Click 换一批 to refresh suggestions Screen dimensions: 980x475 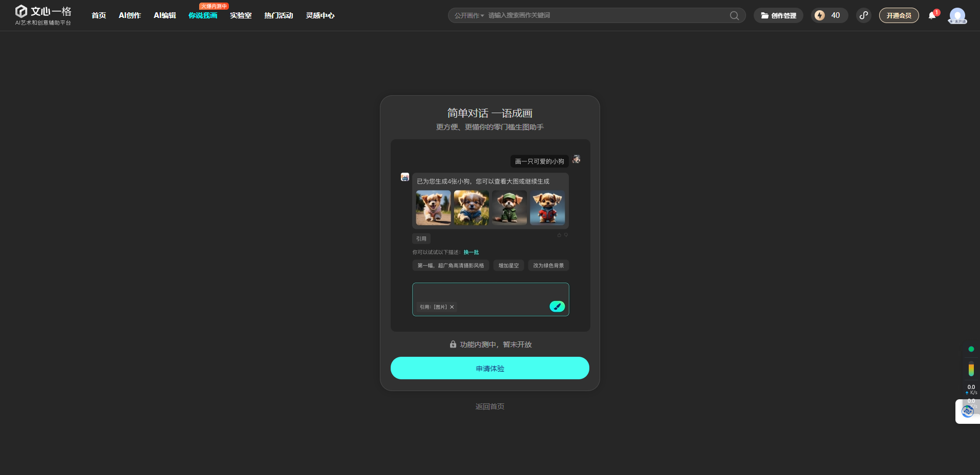click(x=471, y=252)
